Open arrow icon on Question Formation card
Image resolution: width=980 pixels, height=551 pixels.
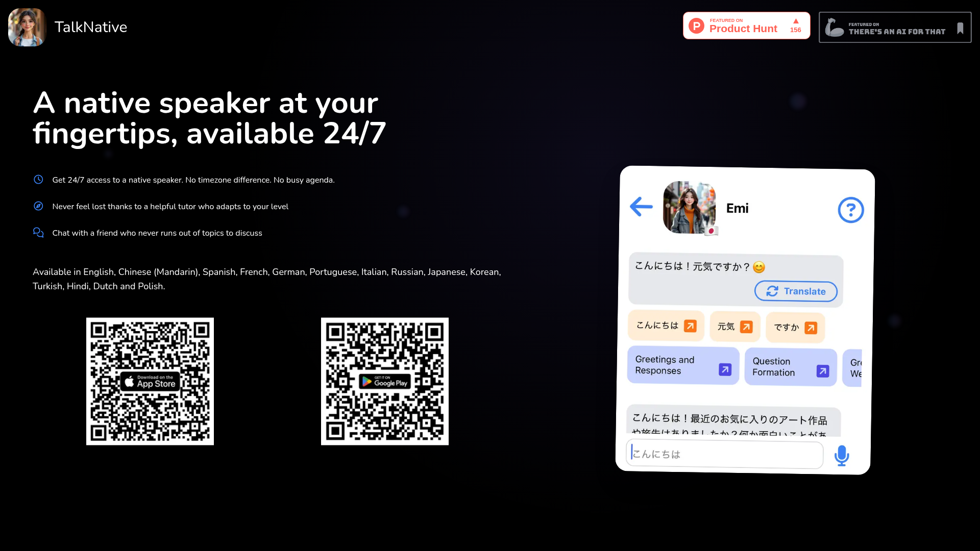(822, 371)
